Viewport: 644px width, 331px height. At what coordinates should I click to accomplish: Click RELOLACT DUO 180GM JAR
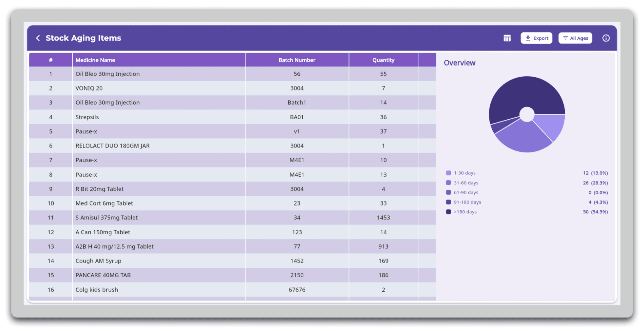coord(112,146)
